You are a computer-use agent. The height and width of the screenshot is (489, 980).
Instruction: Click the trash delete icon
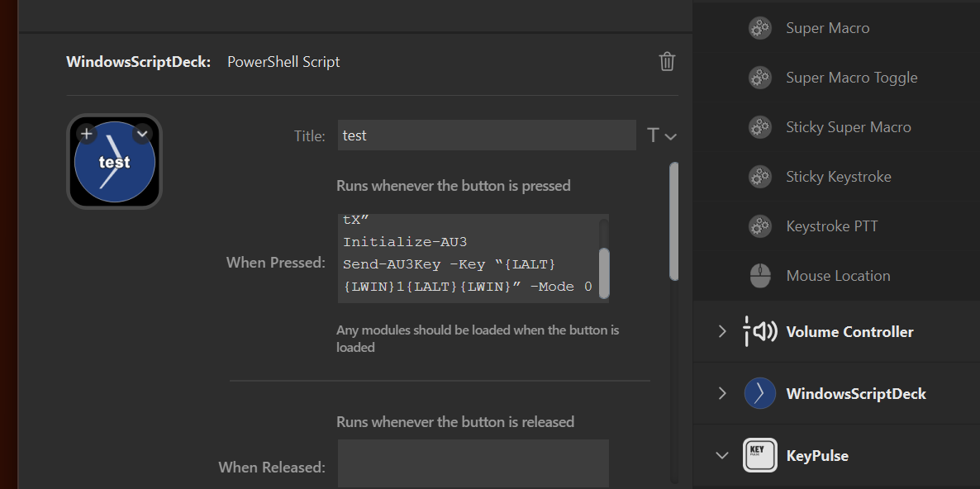click(x=667, y=61)
